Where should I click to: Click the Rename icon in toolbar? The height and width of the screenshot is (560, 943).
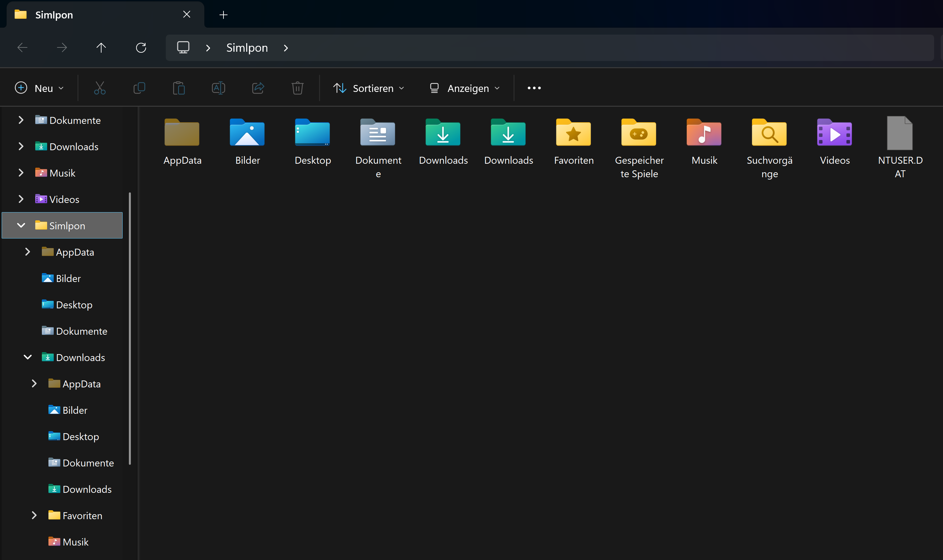tap(218, 88)
